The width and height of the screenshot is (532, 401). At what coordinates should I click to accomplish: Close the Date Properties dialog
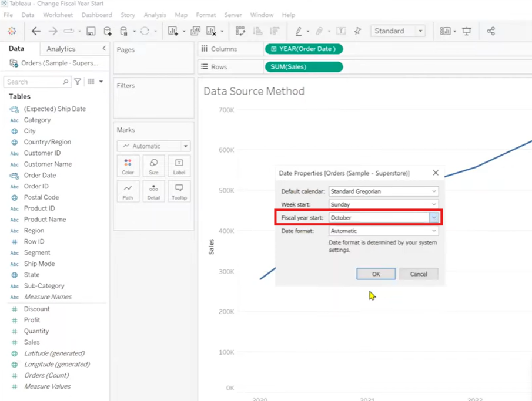tap(436, 173)
